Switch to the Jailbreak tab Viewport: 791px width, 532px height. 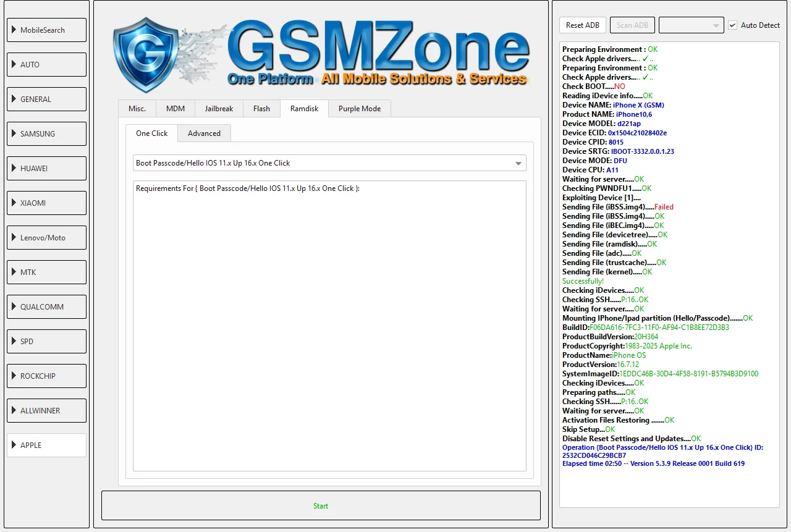pyautogui.click(x=219, y=109)
